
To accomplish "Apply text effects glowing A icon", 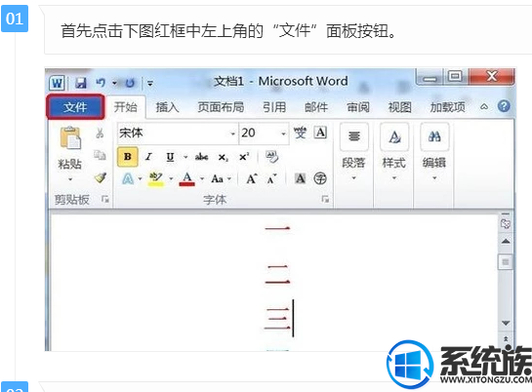I will coord(128,178).
